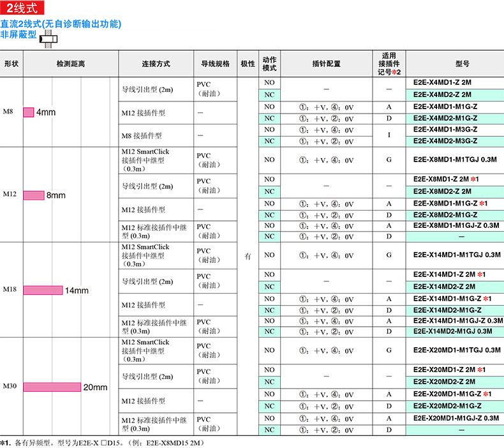Select model E2E-X4MD1-Z 2M
This screenshot has width=504, height=448.
pos(443,83)
